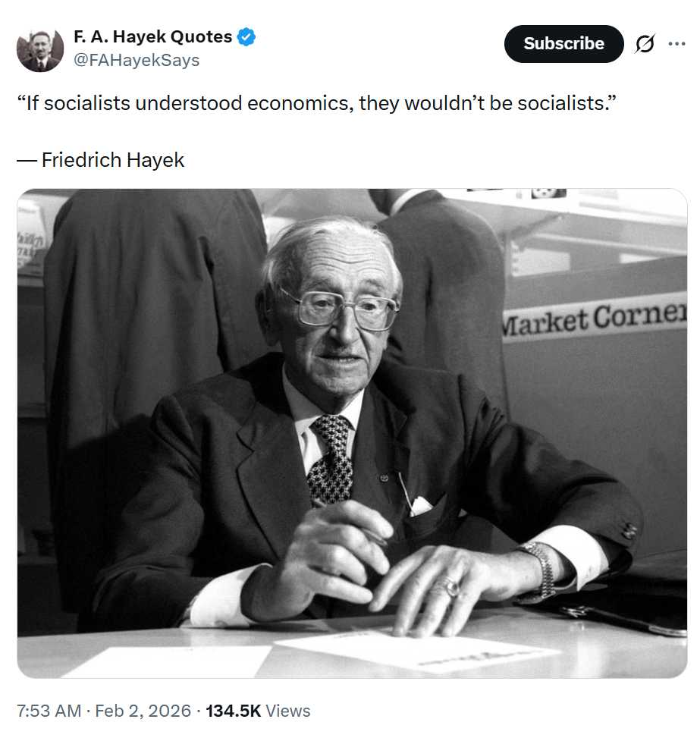This screenshot has height=738, width=700.
Task: Click the pocket square in the suit
Action: click(421, 506)
